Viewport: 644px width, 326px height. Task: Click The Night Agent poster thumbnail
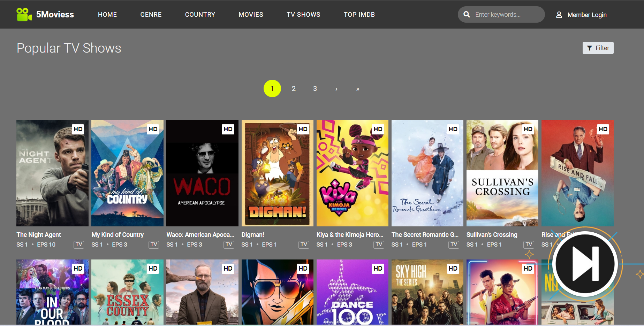(x=52, y=173)
